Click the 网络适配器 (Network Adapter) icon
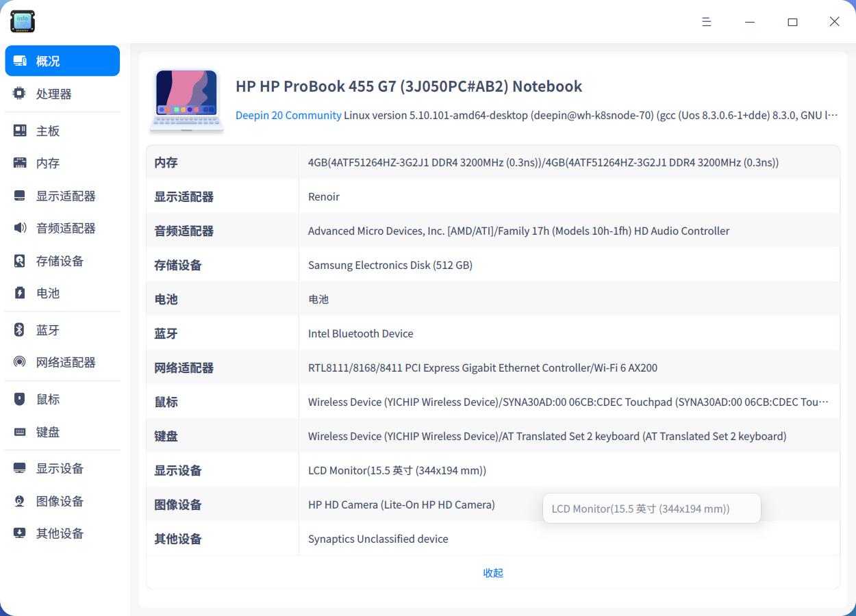 pyautogui.click(x=20, y=361)
